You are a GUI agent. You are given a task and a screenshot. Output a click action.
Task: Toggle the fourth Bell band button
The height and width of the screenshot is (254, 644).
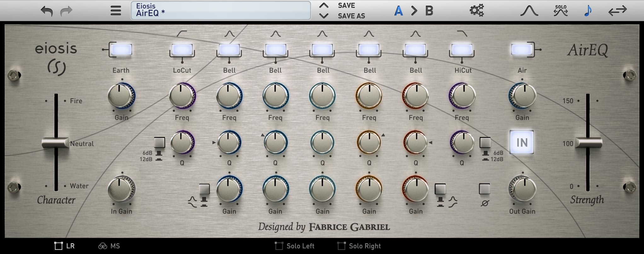point(369,49)
